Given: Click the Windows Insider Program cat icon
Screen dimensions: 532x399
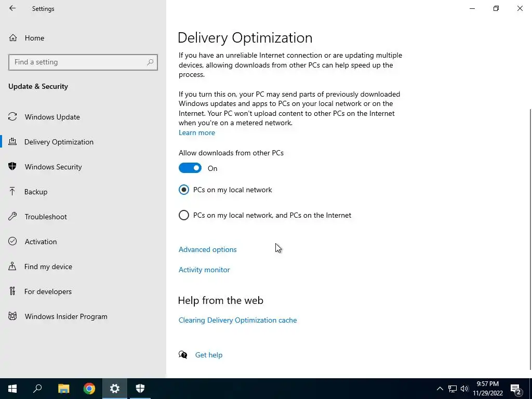Looking at the screenshot, I should tap(12, 316).
